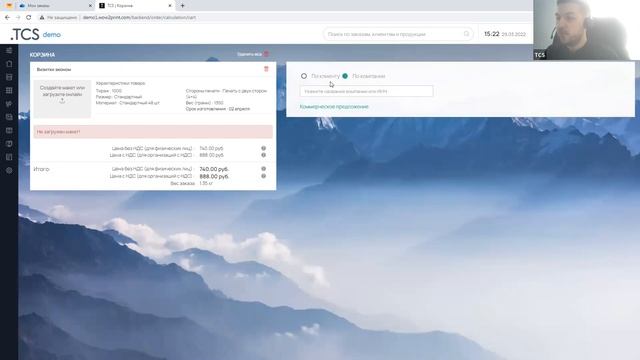Open the hamburger menu in the sidebar

pos(9,50)
